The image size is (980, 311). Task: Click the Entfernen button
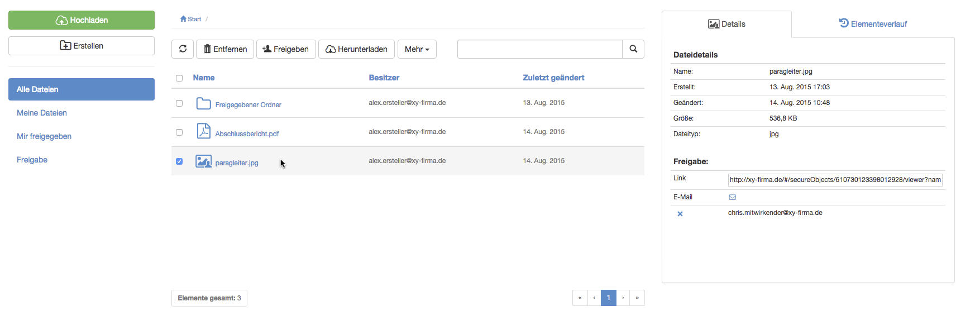tap(225, 49)
